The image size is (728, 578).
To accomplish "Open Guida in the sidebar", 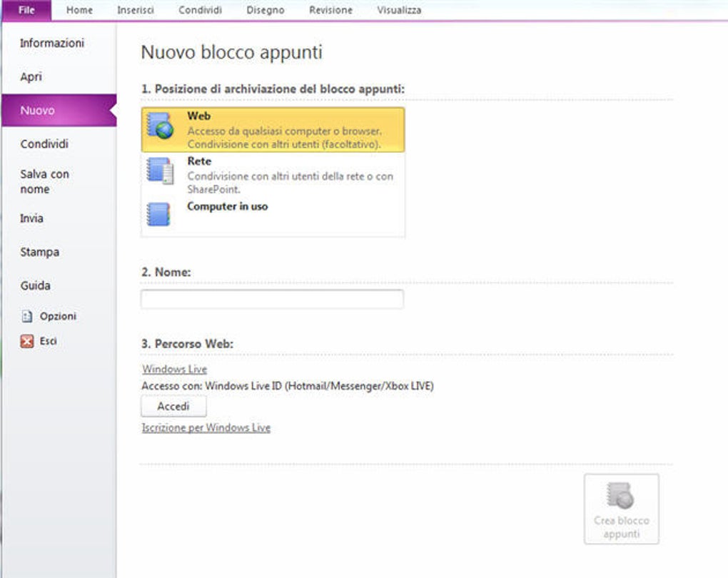I will point(35,285).
